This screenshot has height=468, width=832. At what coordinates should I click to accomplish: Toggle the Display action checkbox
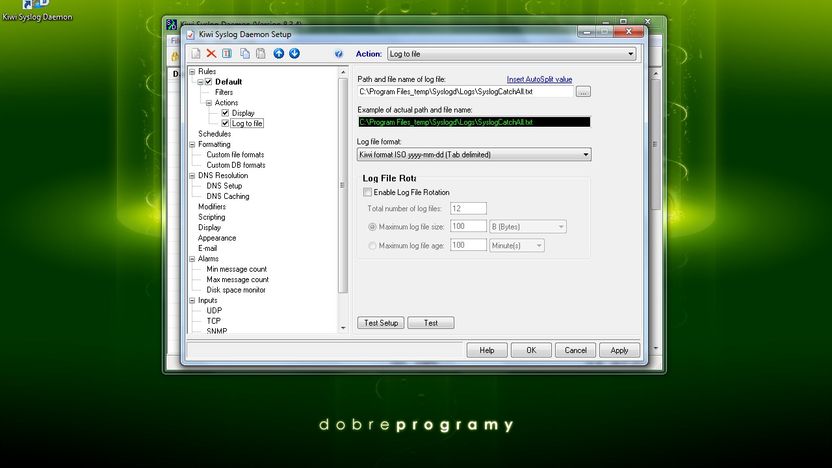(225, 113)
